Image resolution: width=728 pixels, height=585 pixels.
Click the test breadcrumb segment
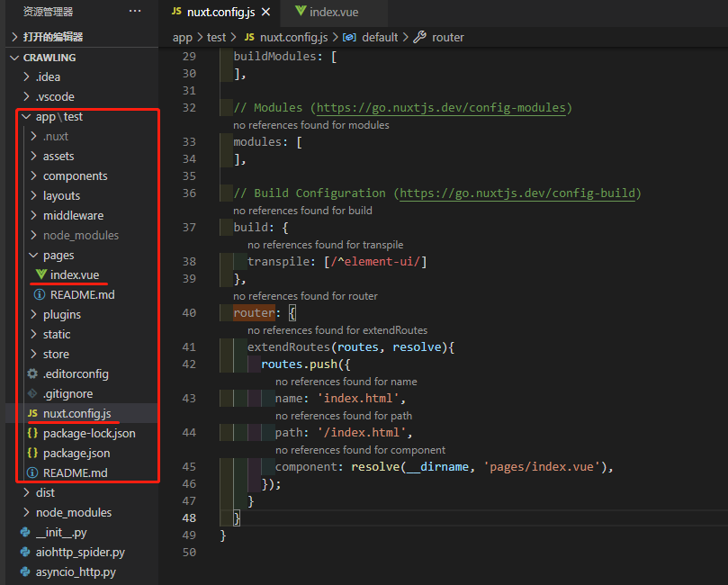point(216,38)
